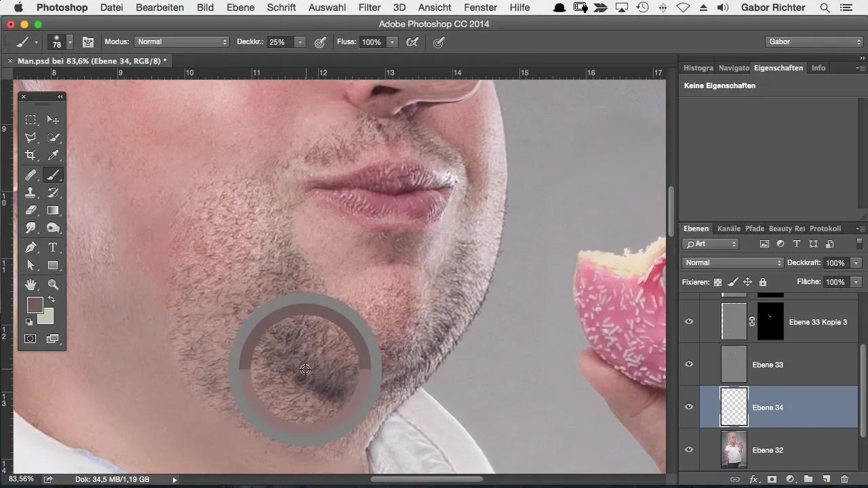The height and width of the screenshot is (488, 868).
Task: Select the Gradient tool
Action: coord(53,210)
